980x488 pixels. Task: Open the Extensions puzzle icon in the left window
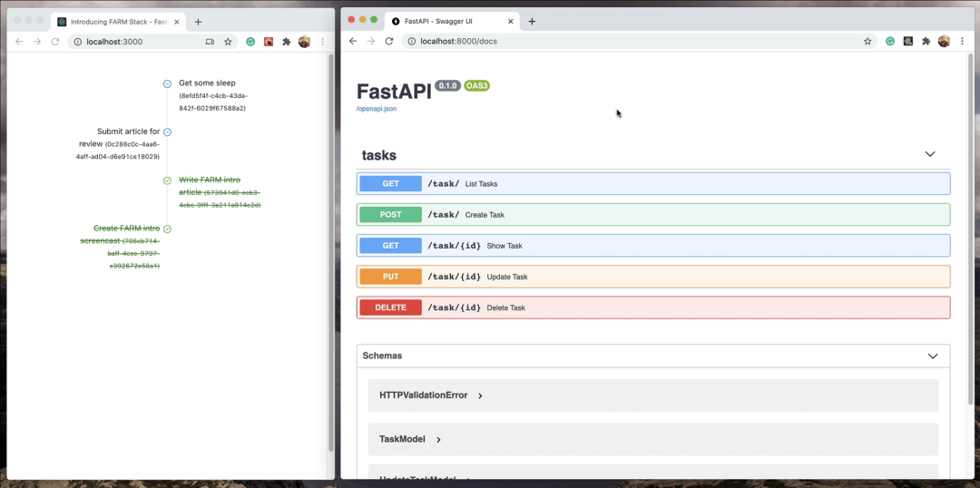(286, 42)
